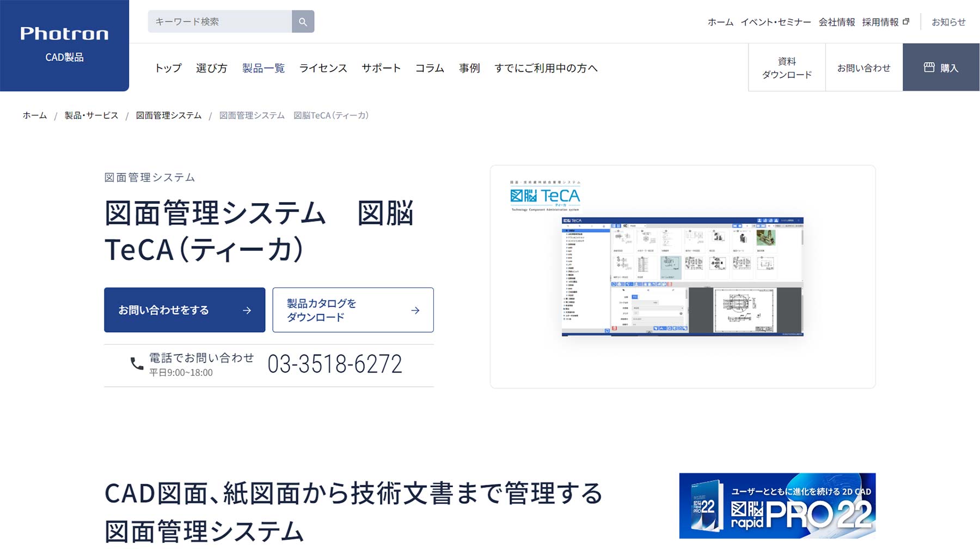Select トップ in the main navigation
This screenshot has height=549, width=980.
pyautogui.click(x=168, y=68)
